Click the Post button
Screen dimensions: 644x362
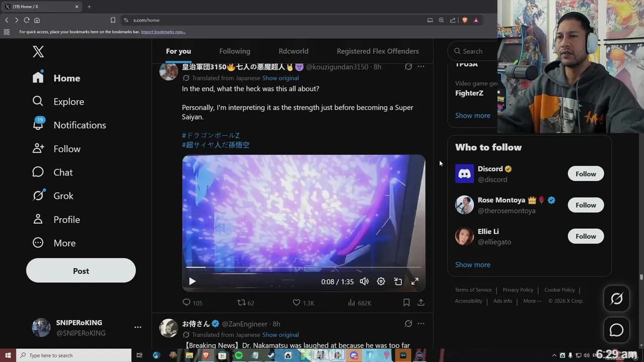81,270
